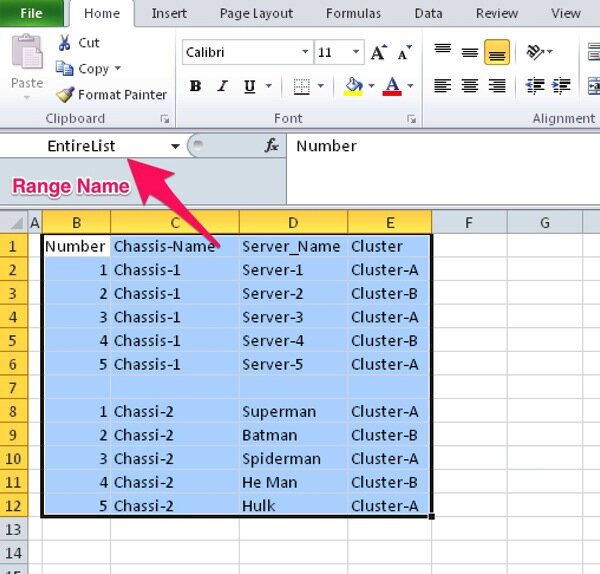Select the cell containing Superman
This screenshot has width=600, height=574.
292,412
